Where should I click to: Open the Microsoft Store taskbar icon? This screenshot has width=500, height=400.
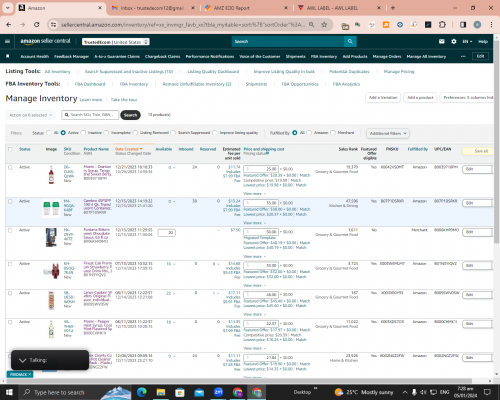(180, 392)
